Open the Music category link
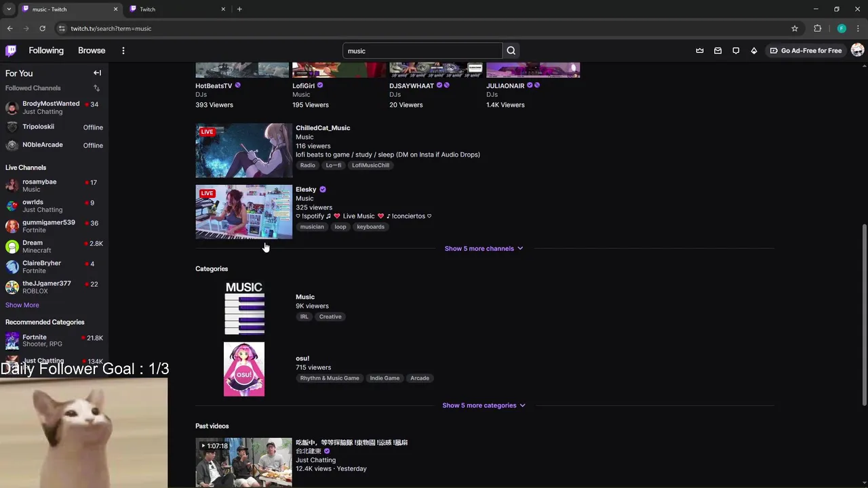The width and height of the screenshot is (868, 488). 305,297
